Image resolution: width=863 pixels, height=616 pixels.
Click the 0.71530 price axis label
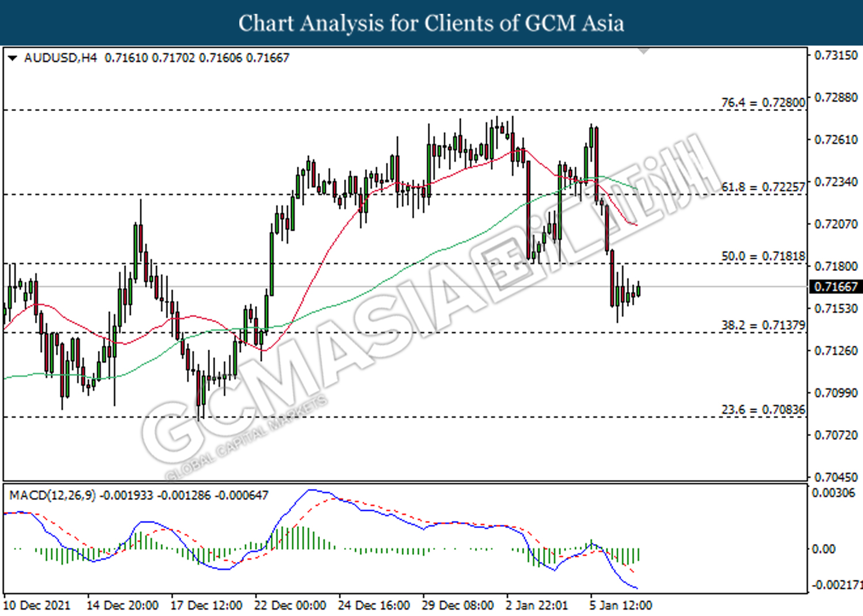(836, 308)
